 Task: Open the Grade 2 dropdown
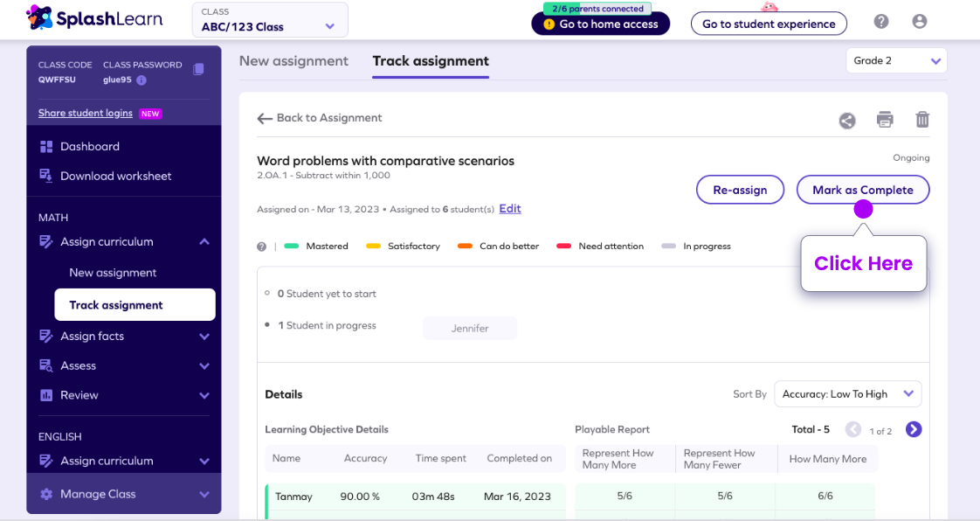896,60
